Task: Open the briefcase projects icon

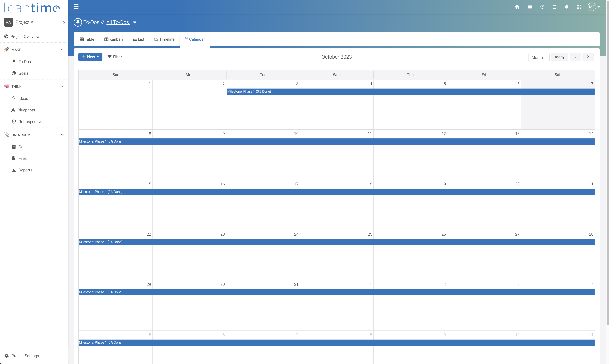Action: point(530,7)
